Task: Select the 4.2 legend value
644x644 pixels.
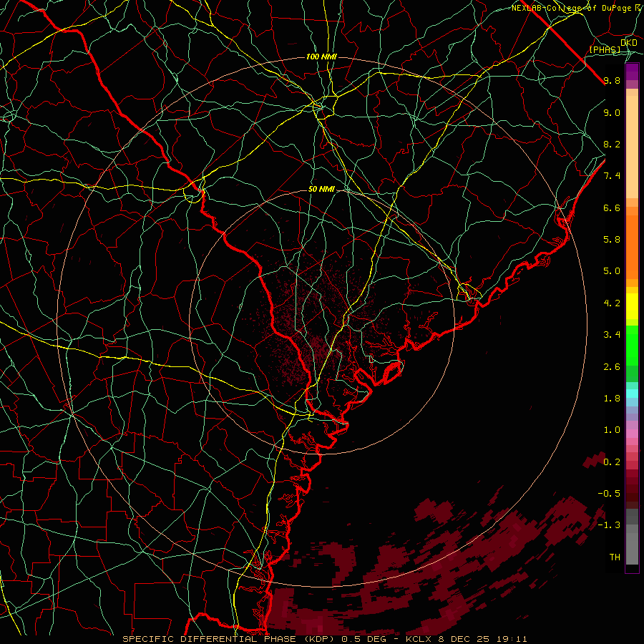Action: pos(612,303)
